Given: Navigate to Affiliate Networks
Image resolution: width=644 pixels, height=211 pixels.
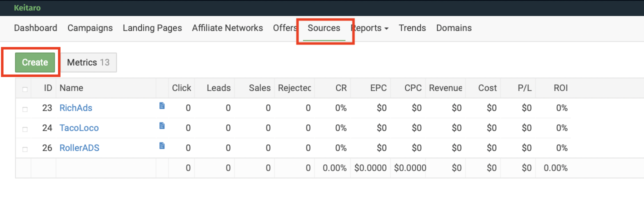Looking at the screenshot, I should 227,28.
